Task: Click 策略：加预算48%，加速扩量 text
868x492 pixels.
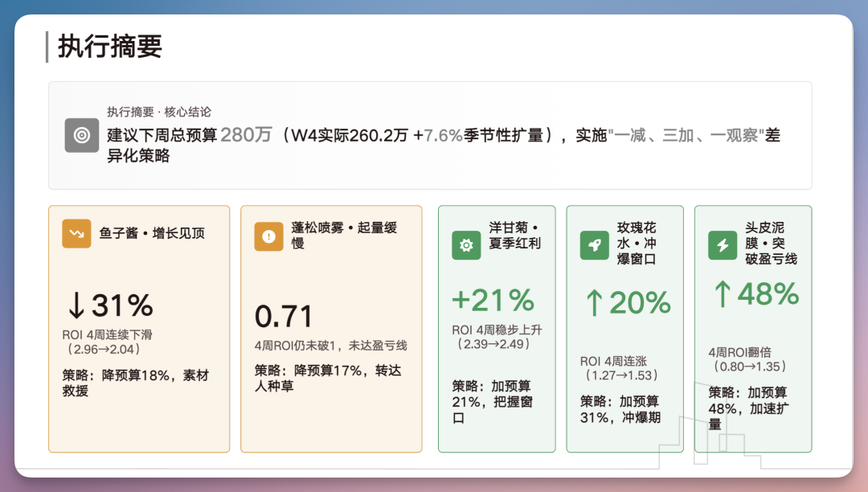Action: (x=749, y=408)
